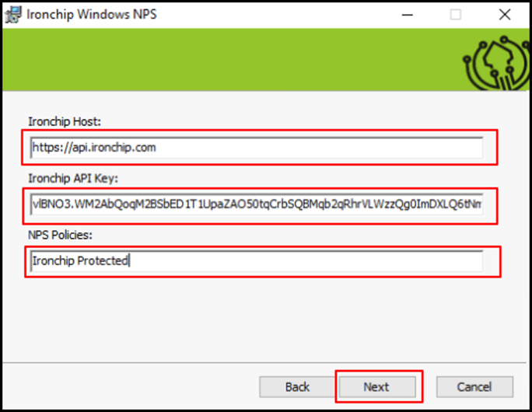Return to previous step with Back

[297, 386]
